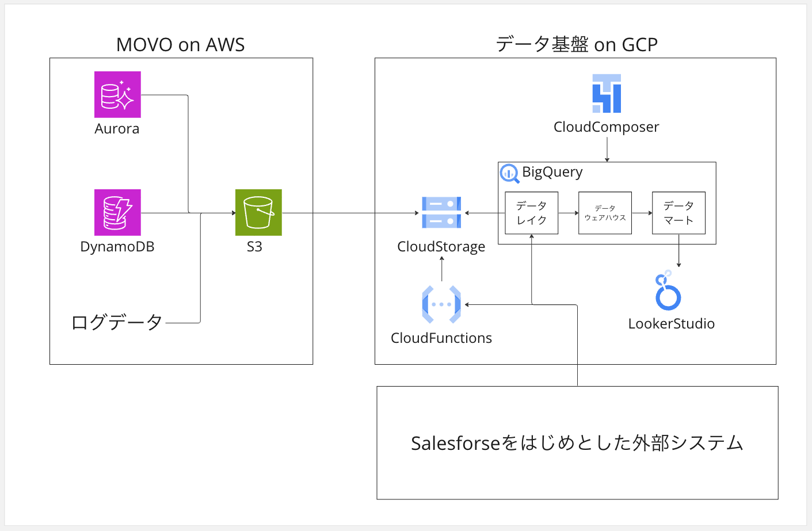Click the CloudComposer text label
Viewport: 812px width, 531px height.
[607, 127]
